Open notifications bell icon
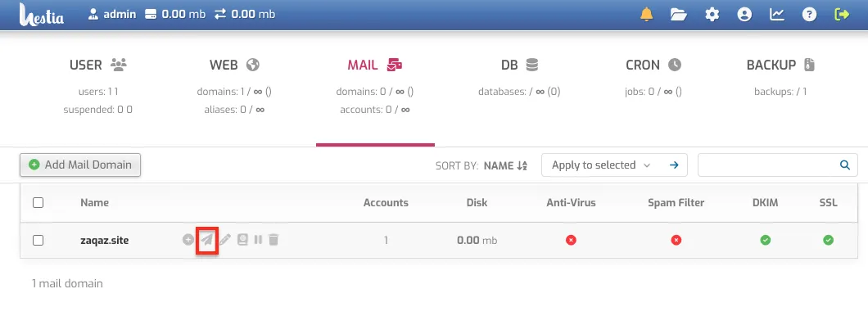Screen dimensions: 868x316 [646, 15]
